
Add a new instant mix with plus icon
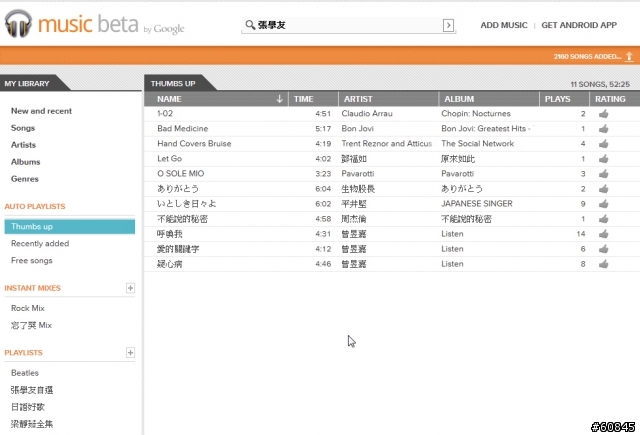coord(130,288)
